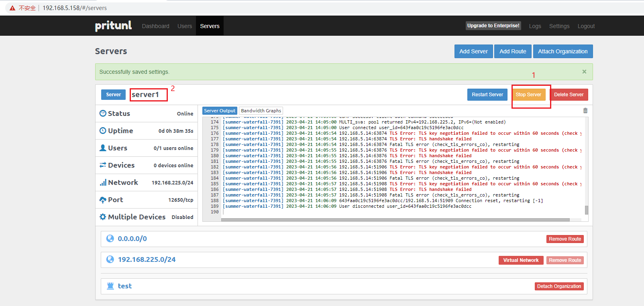Open the server1 name link
Screen dimensions: 644x306
coord(145,95)
